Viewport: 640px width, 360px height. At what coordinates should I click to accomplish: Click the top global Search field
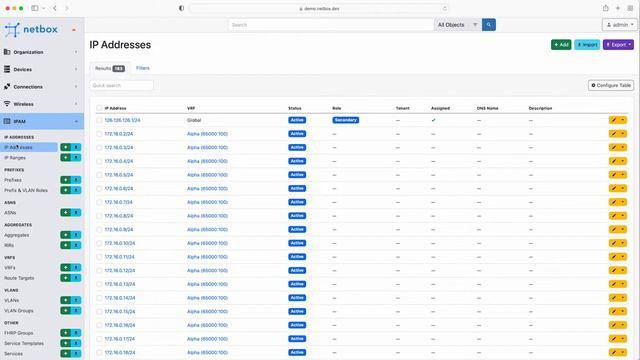(331, 25)
